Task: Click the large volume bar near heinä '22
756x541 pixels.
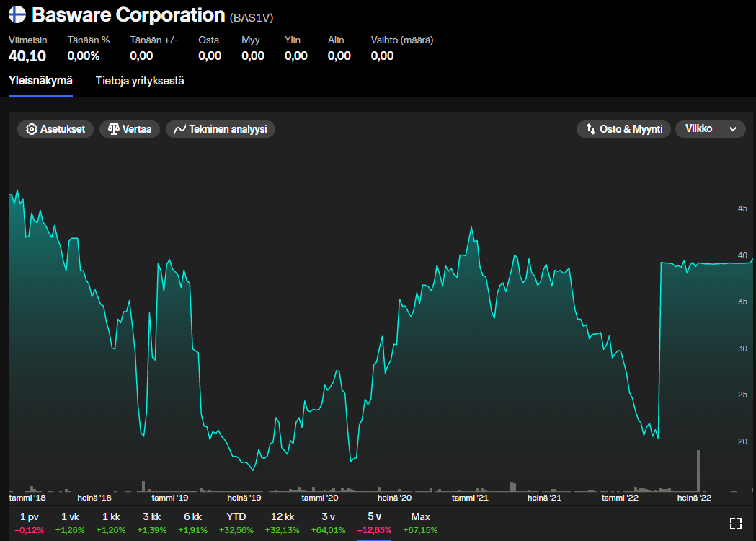Action: click(698, 472)
